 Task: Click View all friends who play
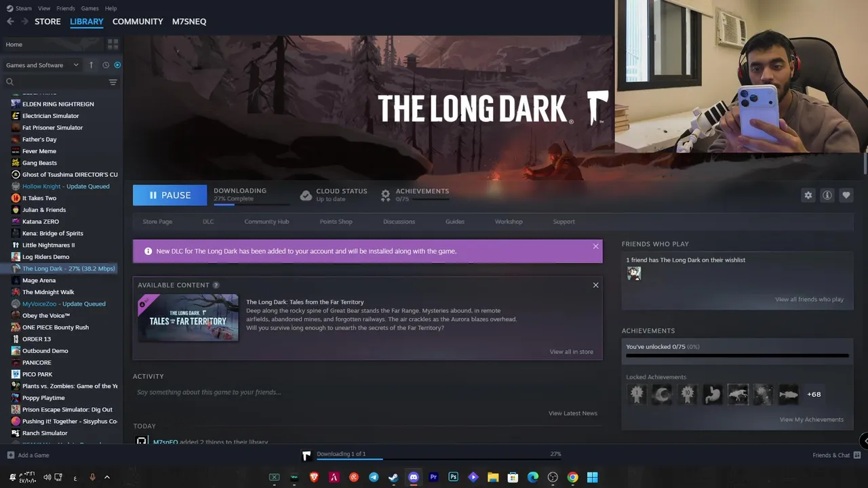point(810,300)
